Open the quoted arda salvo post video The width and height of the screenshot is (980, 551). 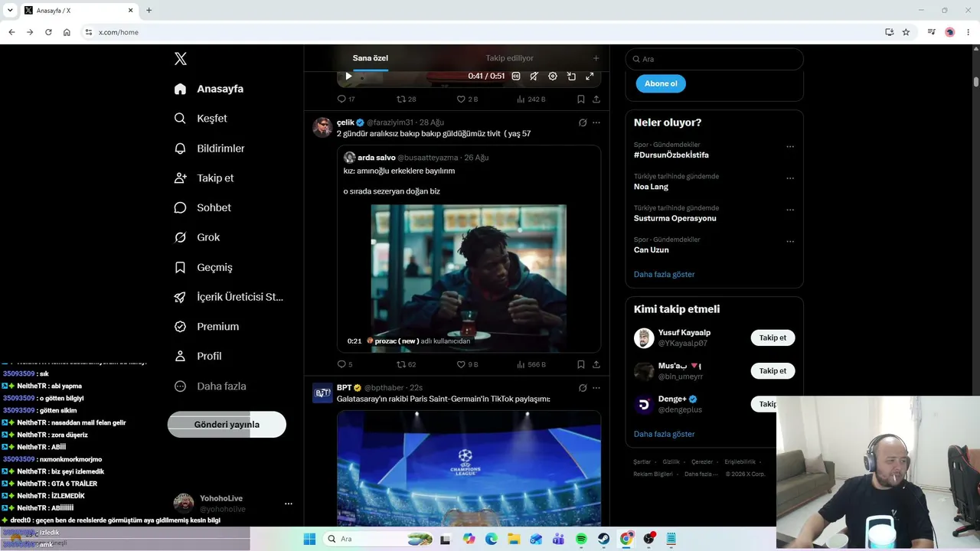[469, 279]
